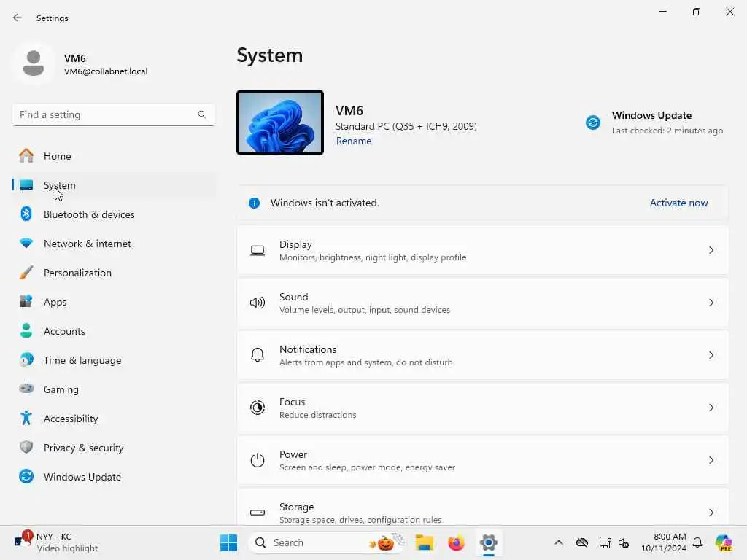
Task: Launch Firefox from the taskbar
Action: click(456, 542)
